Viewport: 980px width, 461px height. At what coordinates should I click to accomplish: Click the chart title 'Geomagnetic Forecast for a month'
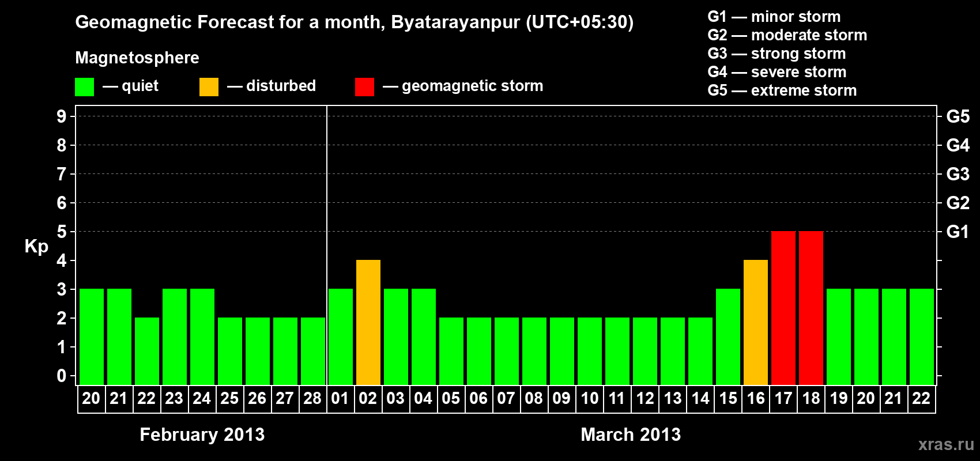point(228,22)
